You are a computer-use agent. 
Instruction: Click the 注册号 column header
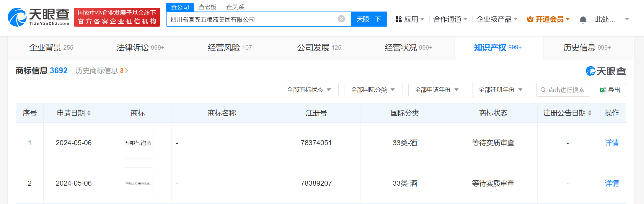[x=316, y=113]
